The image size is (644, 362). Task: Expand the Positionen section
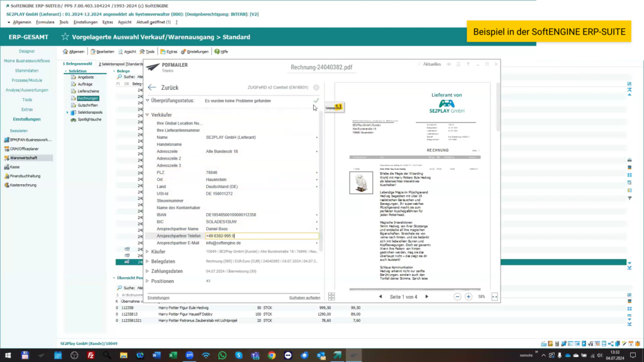coord(147,281)
